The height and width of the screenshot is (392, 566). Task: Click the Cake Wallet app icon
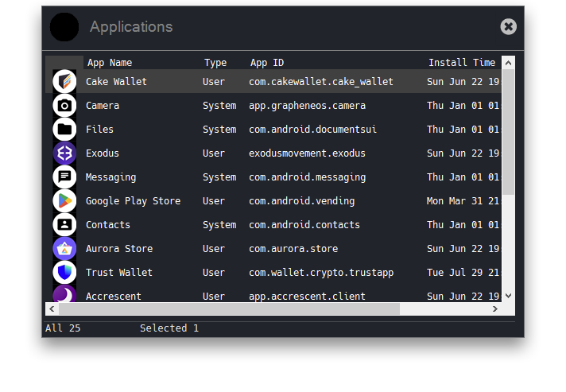tap(64, 81)
